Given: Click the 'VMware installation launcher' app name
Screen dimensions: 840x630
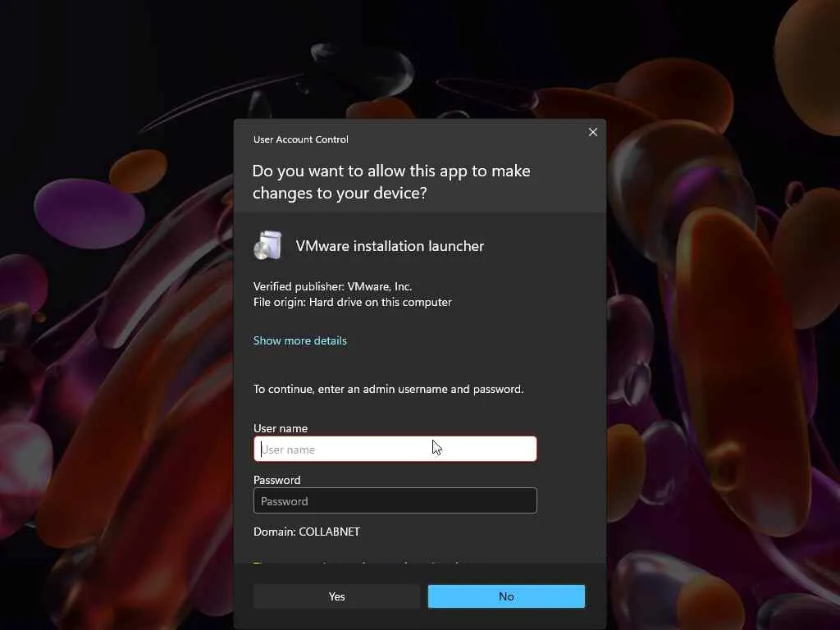Looking at the screenshot, I should 390,246.
